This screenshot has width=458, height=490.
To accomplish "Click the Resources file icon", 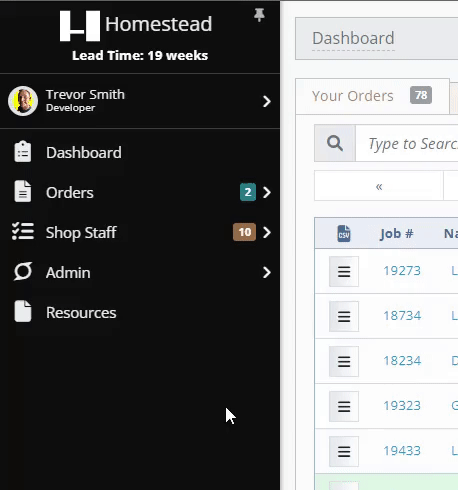I will coord(23,311).
